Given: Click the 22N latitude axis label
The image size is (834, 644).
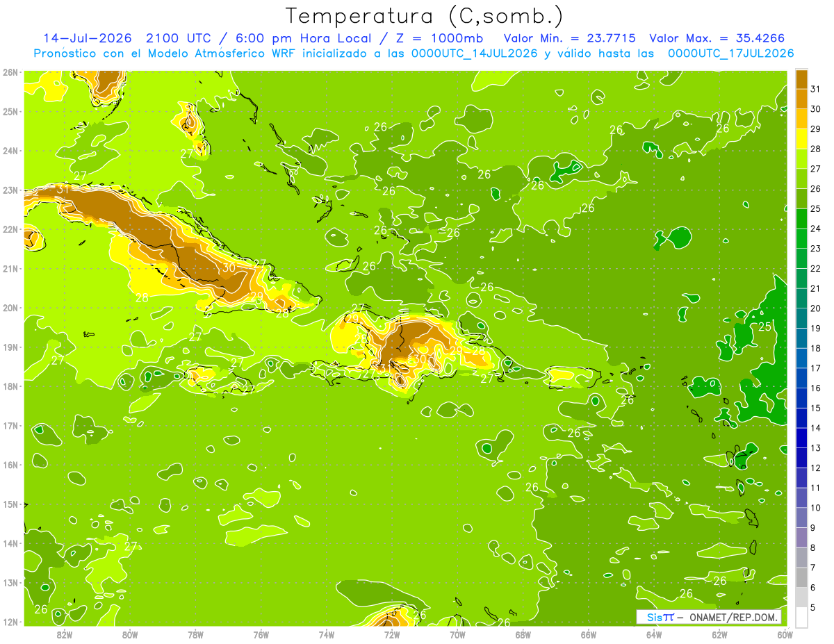Looking at the screenshot, I should [10, 229].
